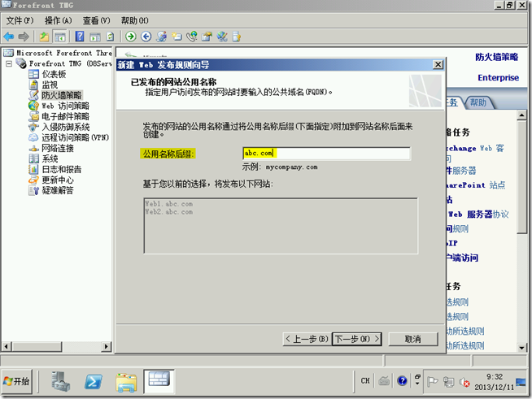This screenshot has width=532, height=399.
Task: Open Server Manager from the taskbar
Action: click(x=60, y=381)
